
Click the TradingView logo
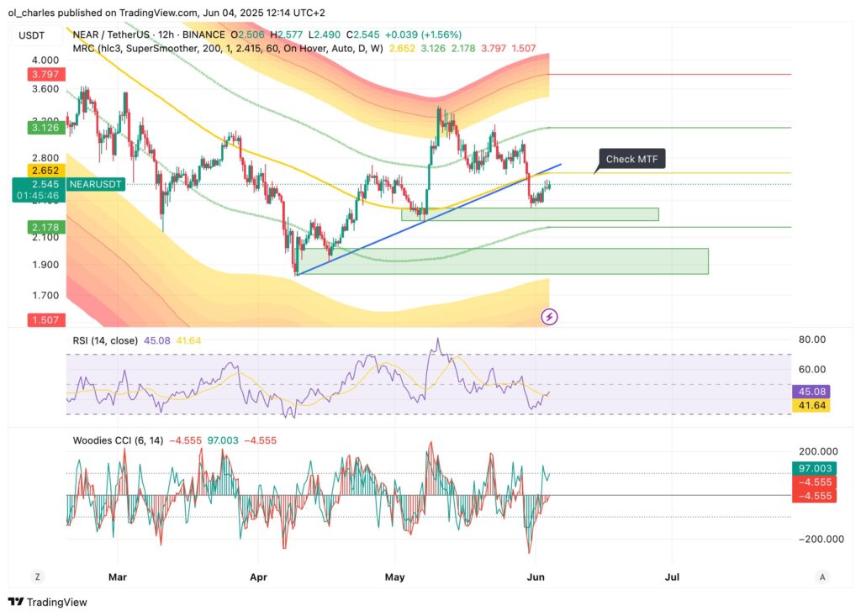(x=48, y=602)
